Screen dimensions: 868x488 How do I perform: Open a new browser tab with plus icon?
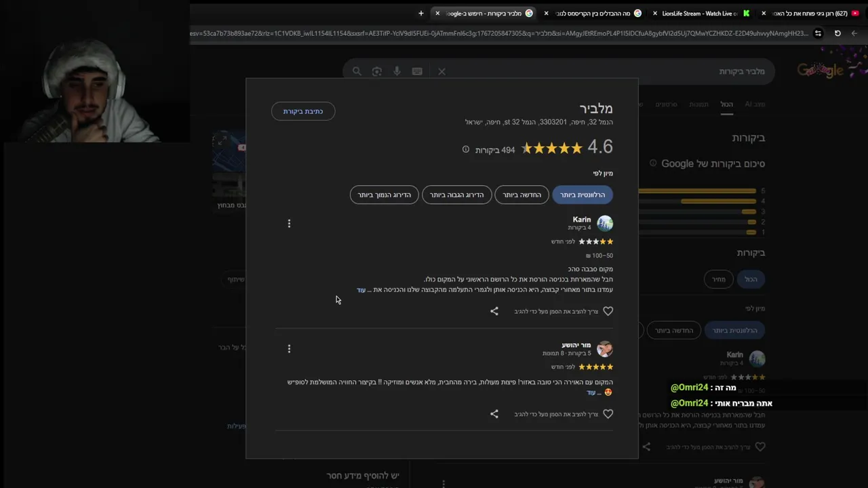pos(421,13)
